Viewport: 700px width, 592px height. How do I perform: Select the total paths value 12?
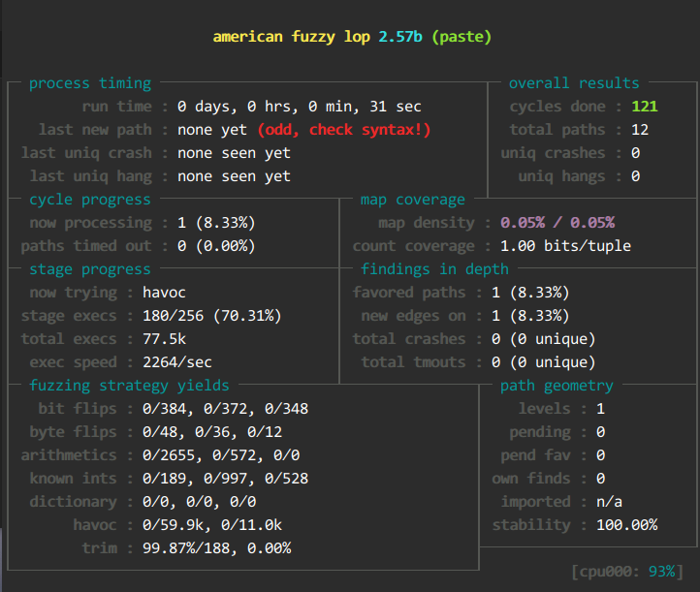tap(640, 130)
